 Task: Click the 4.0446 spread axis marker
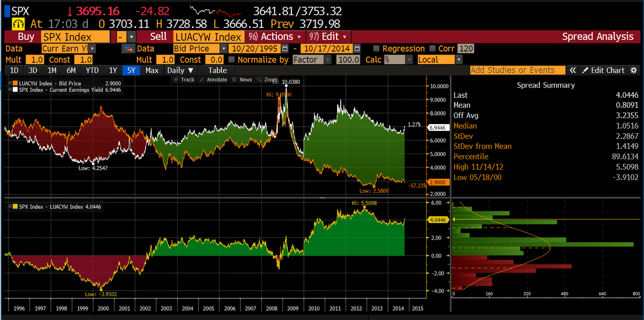(x=437, y=220)
